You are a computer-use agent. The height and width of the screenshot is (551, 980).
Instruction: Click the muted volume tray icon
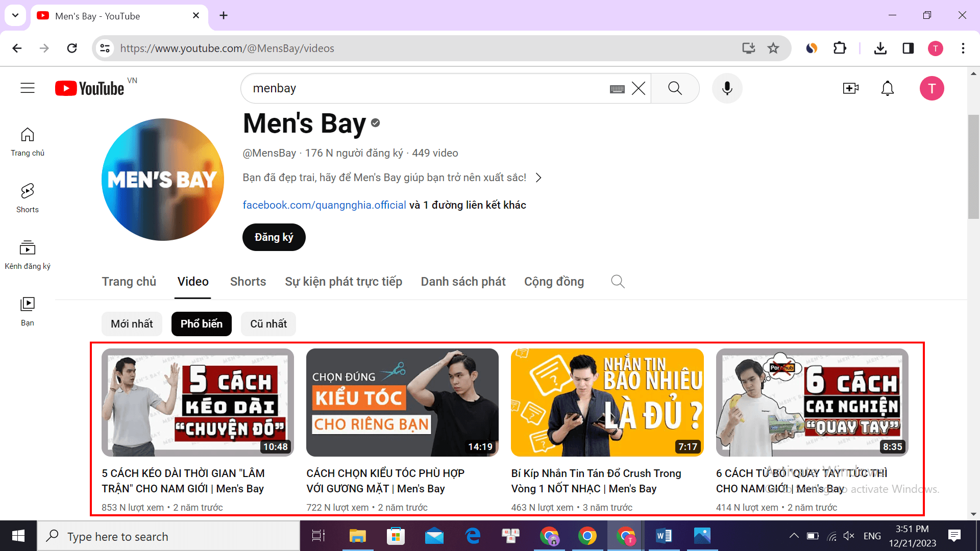[849, 536]
